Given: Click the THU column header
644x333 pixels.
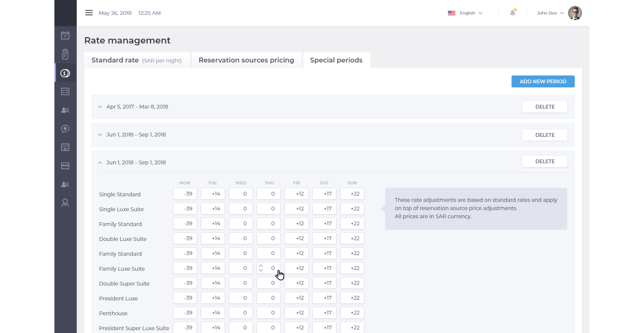Looking at the screenshot, I should 269,183.
